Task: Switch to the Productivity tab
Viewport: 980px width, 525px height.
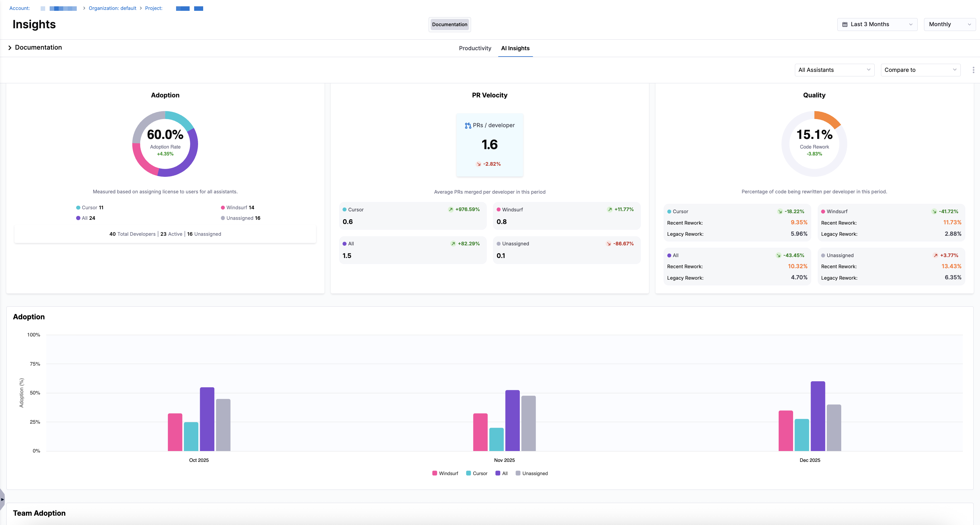Action: pos(475,48)
